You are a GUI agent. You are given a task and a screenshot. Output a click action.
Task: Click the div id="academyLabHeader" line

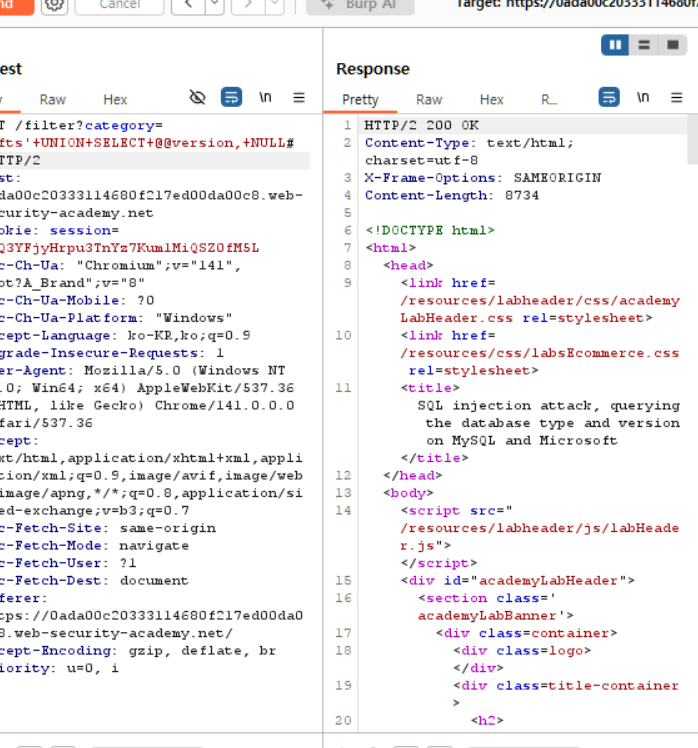[x=518, y=581]
